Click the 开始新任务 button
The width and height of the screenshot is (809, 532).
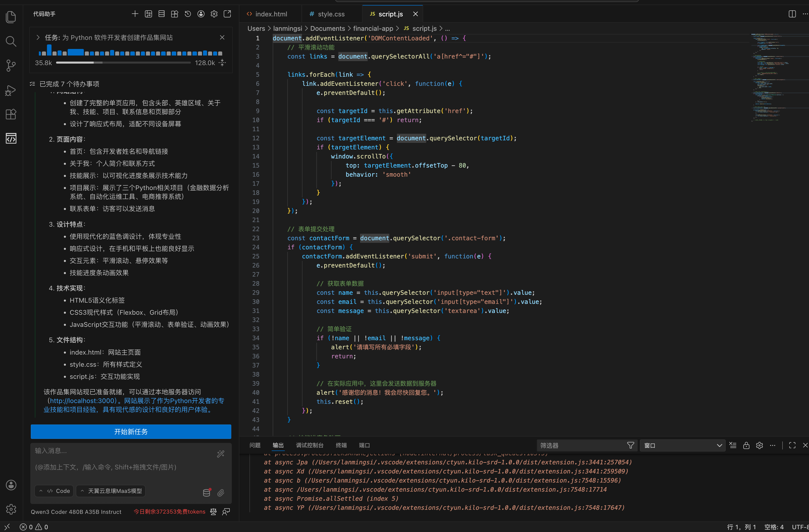pyautogui.click(x=131, y=432)
